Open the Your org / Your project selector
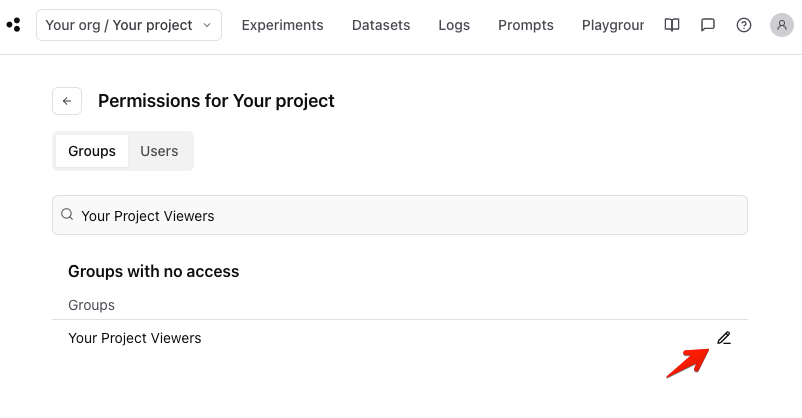 click(129, 25)
